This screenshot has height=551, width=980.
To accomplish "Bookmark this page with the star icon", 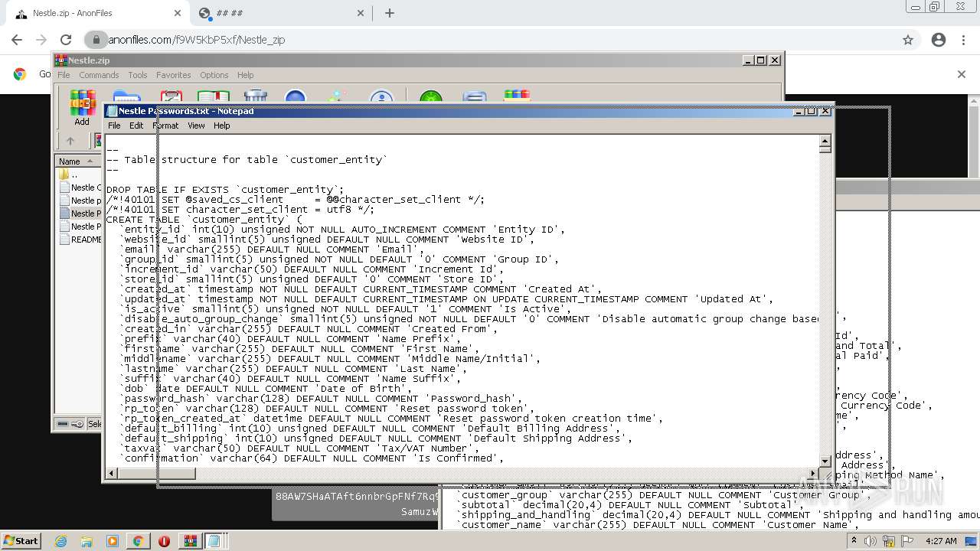I will pos(908,40).
